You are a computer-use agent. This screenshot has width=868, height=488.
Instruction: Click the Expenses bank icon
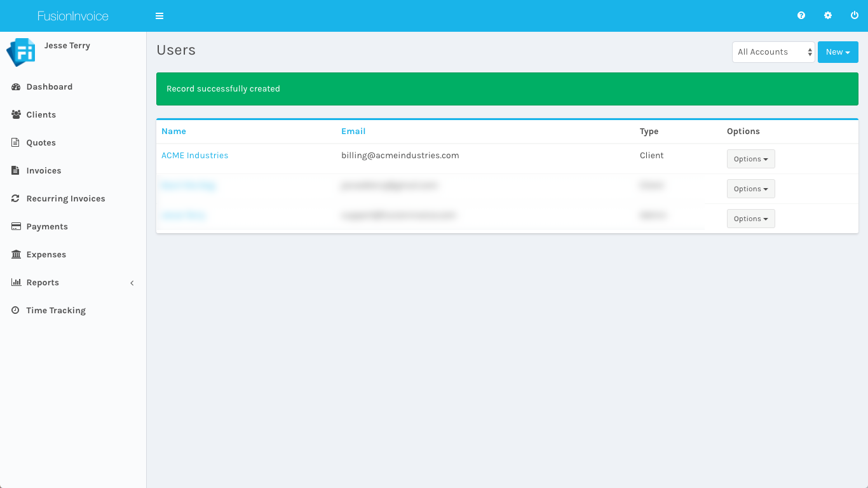[16, 255]
